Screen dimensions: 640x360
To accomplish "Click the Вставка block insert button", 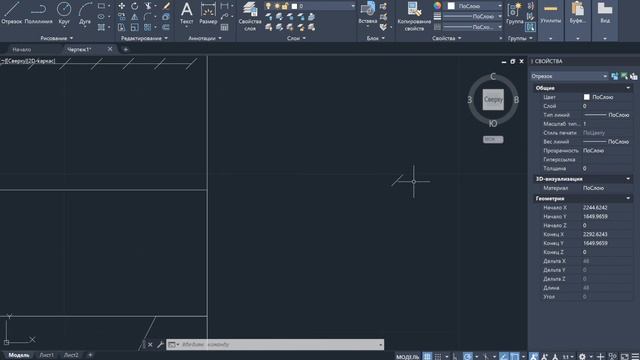I will 367,13.
